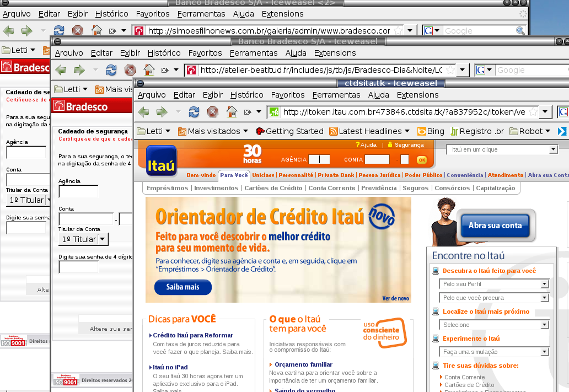Open the Ferramentas menu in ctdsita.tk window
The height and width of the screenshot is (392, 569).
[x=336, y=95]
